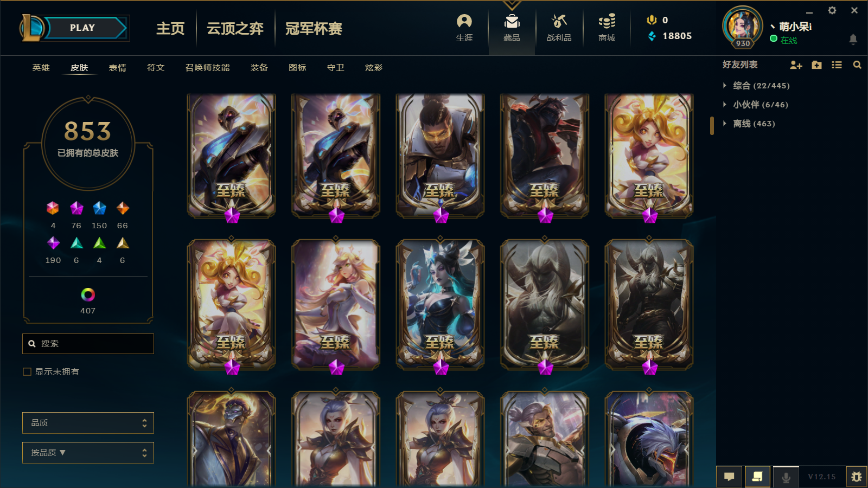
Task: Toggle the microphone voice icon
Action: click(x=786, y=477)
